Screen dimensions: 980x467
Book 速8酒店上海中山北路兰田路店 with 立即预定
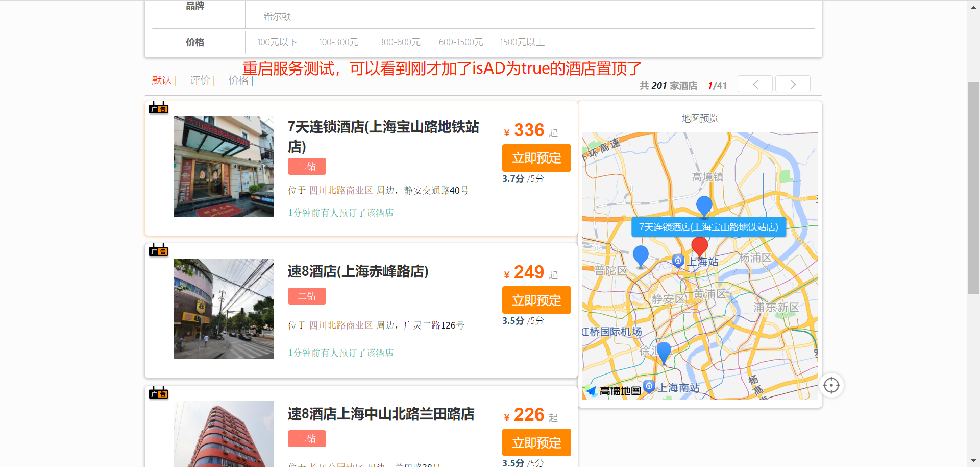click(536, 442)
